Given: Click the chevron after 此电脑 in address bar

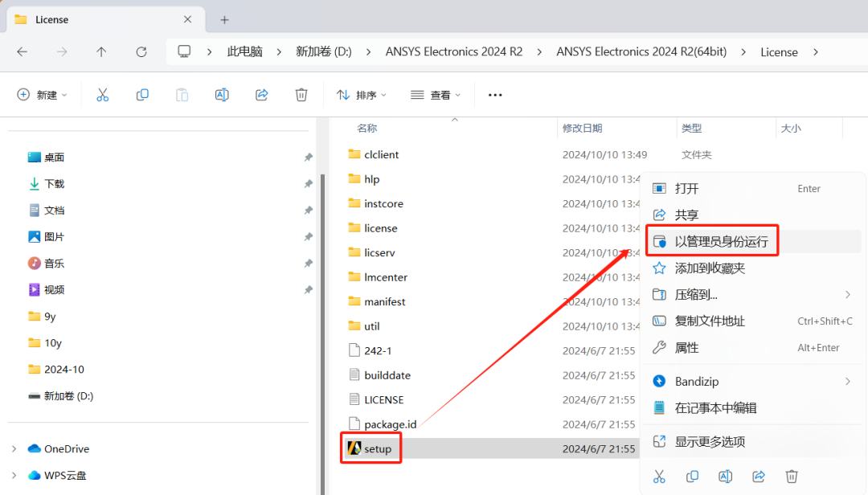Looking at the screenshot, I should click(279, 52).
